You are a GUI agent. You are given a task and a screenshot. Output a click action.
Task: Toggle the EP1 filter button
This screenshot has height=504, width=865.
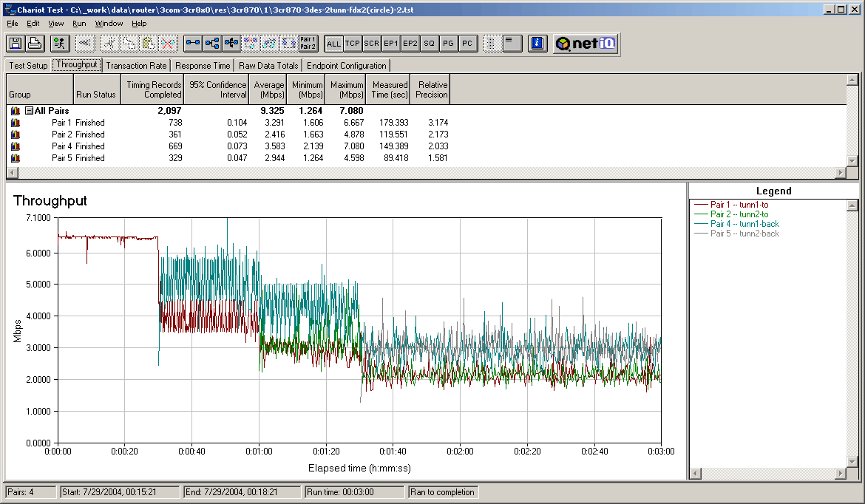click(391, 44)
